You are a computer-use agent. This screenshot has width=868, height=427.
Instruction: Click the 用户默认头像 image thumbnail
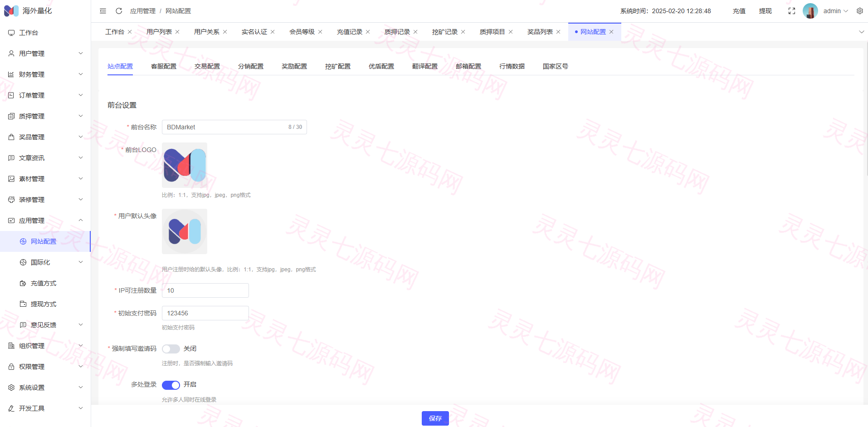(x=185, y=231)
